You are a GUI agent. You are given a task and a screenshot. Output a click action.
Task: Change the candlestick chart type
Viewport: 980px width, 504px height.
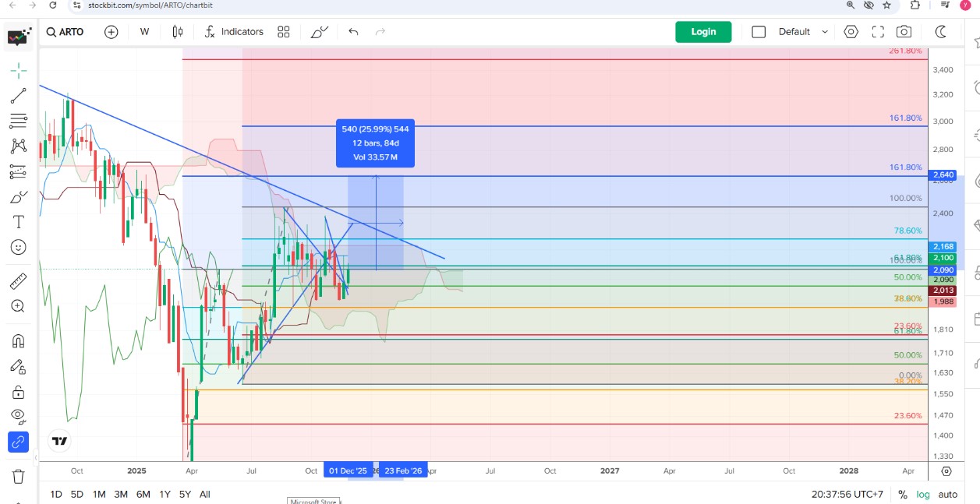(178, 32)
